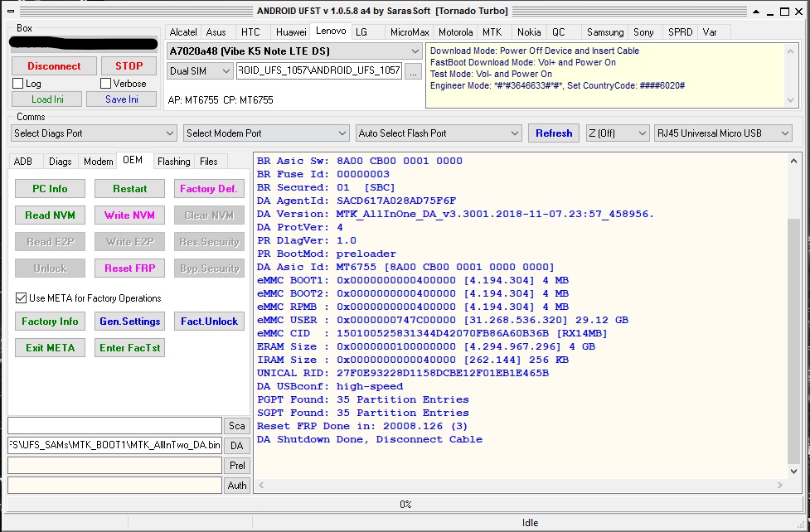
Task: Click the Sca button
Action: (x=236, y=426)
